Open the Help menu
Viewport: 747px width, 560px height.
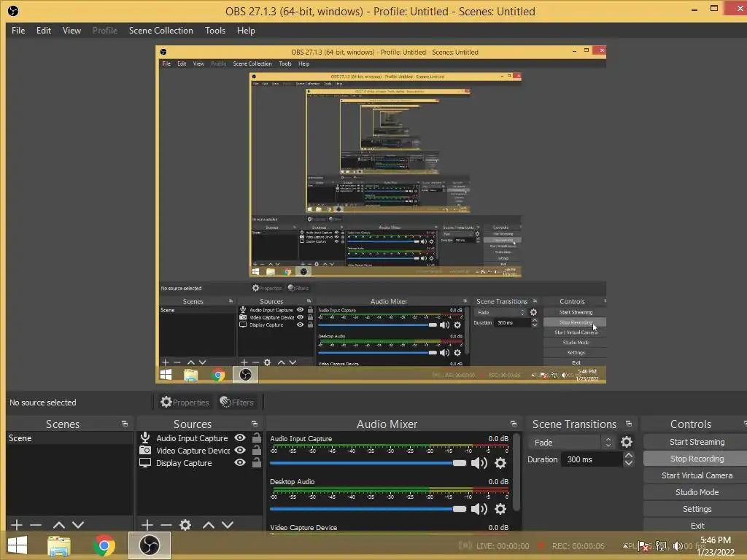click(x=246, y=31)
